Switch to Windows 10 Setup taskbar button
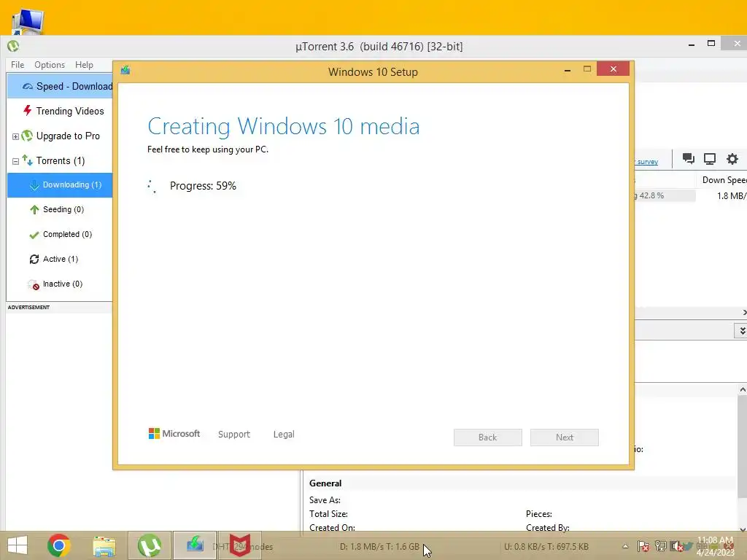747x560 pixels. 195,545
